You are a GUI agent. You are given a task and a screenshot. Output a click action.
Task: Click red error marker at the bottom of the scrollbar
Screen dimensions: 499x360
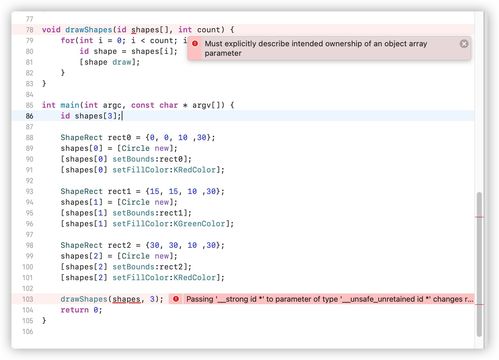click(x=479, y=304)
